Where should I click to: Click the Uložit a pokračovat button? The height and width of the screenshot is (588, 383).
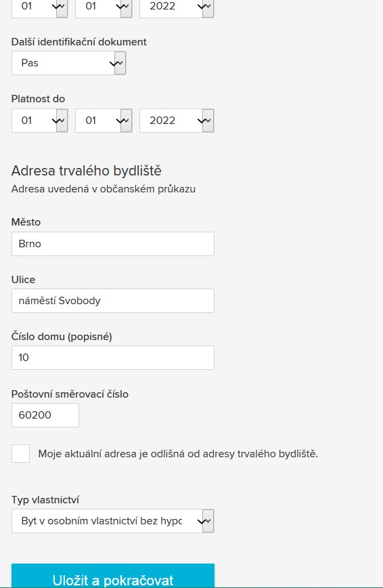[x=113, y=576]
